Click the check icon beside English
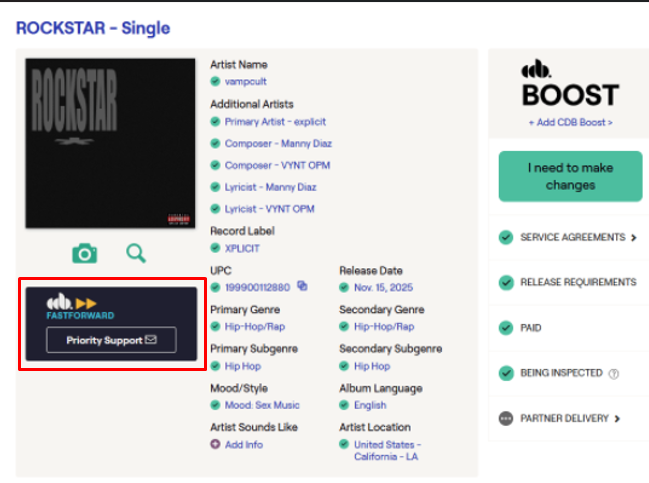Image resolution: width=649 pixels, height=483 pixels. tap(344, 405)
